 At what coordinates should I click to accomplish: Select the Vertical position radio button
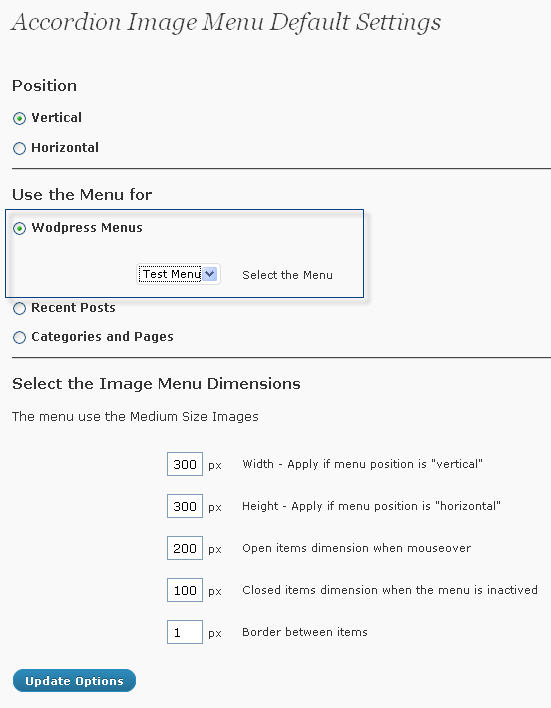19,119
